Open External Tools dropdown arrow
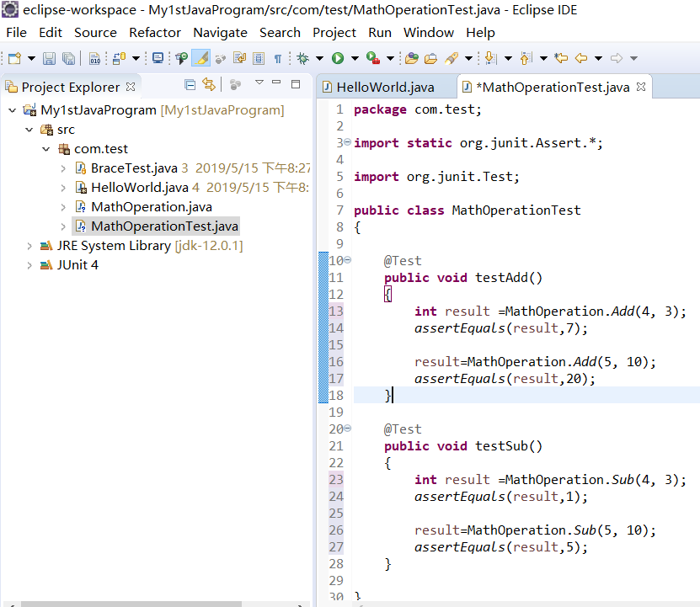Image resolution: width=700 pixels, height=607 pixels. (390, 58)
